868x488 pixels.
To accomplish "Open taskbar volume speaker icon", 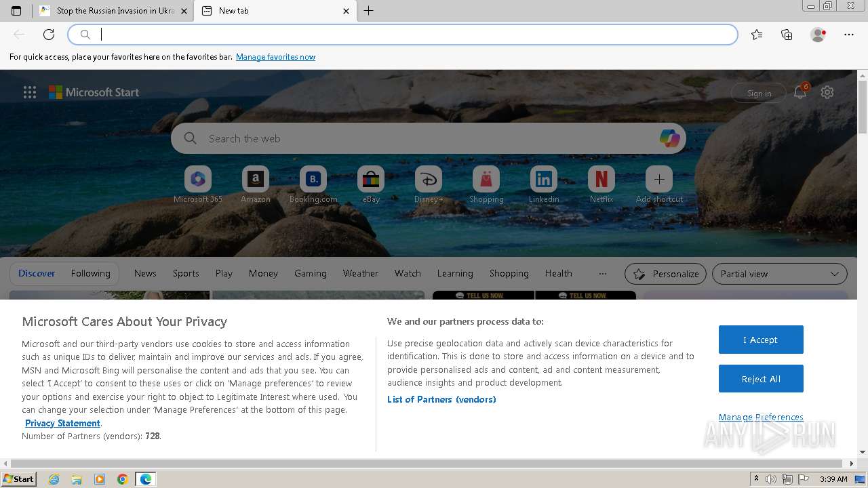I will (x=771, y=479).
